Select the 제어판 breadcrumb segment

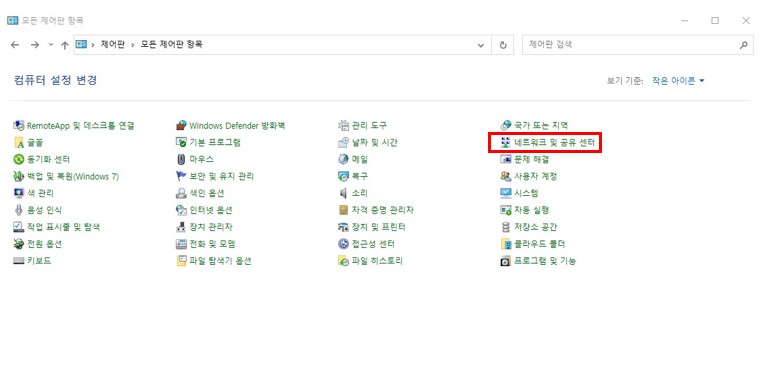(113, 45)
